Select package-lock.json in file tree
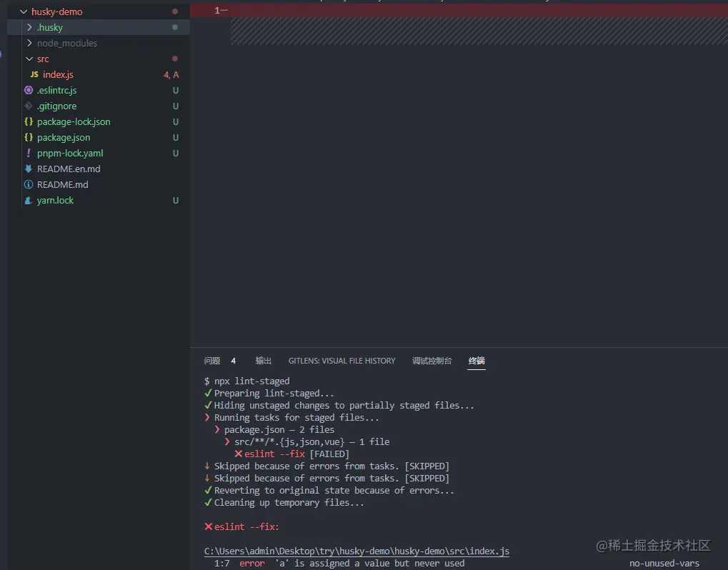This screenshot has width=728, height=570. 74,122
